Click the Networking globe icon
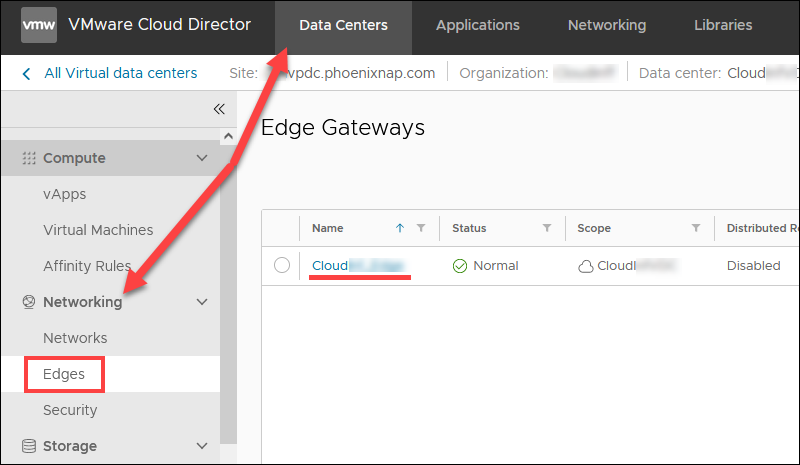 coord(29,302)
